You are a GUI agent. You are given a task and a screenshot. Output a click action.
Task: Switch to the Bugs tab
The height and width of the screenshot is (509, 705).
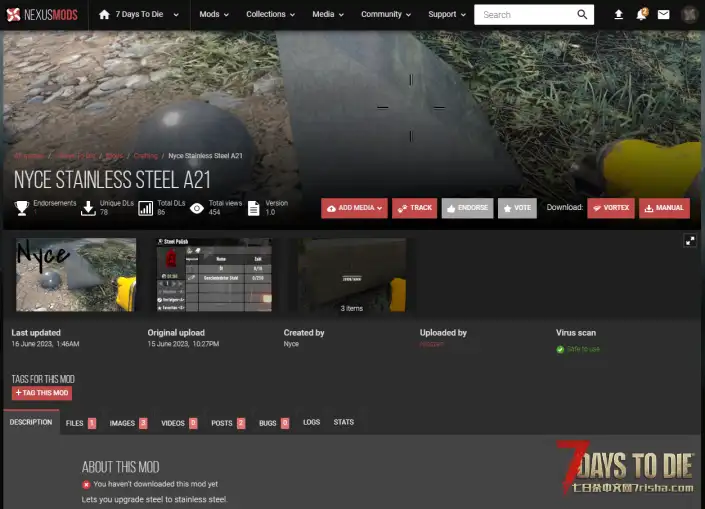[273, 423]
